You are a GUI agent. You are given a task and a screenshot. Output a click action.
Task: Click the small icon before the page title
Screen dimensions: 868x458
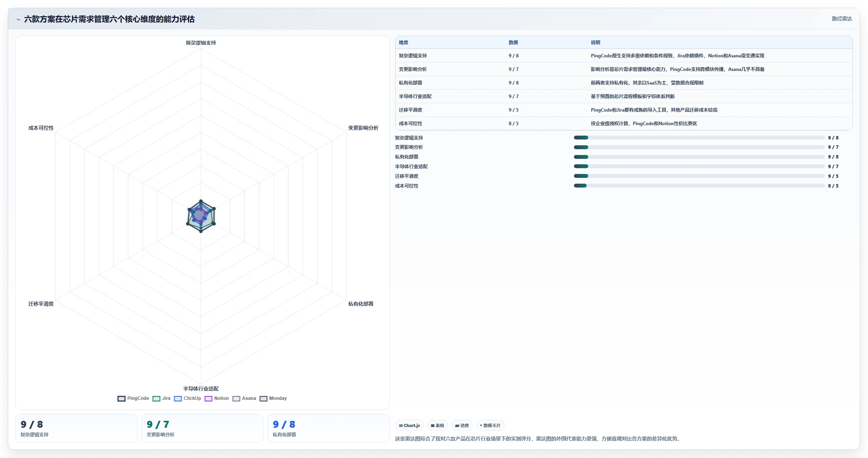(x=18, y=19)
